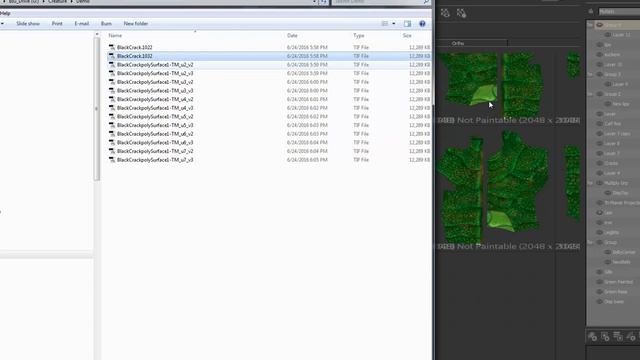The height and width of the screenshot is (360, 640).
Task: Click file icon of BlackCrackpolySurface1-TM_u2_v2
Action: point(112,64)
